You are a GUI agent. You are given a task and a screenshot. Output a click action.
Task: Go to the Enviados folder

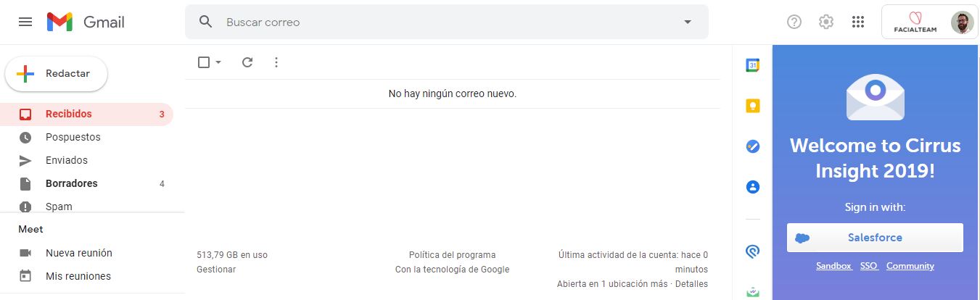coord(67,160)
